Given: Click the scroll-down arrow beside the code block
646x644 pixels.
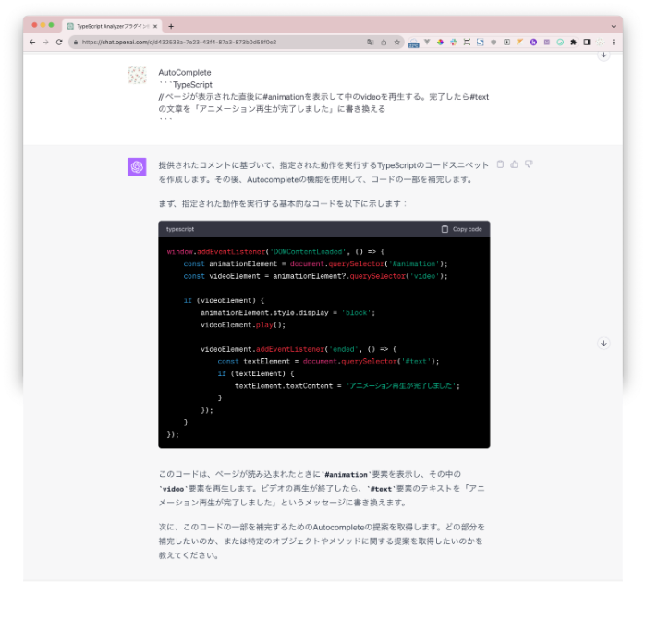Looking at the screenshot, I should click(603, 344).
